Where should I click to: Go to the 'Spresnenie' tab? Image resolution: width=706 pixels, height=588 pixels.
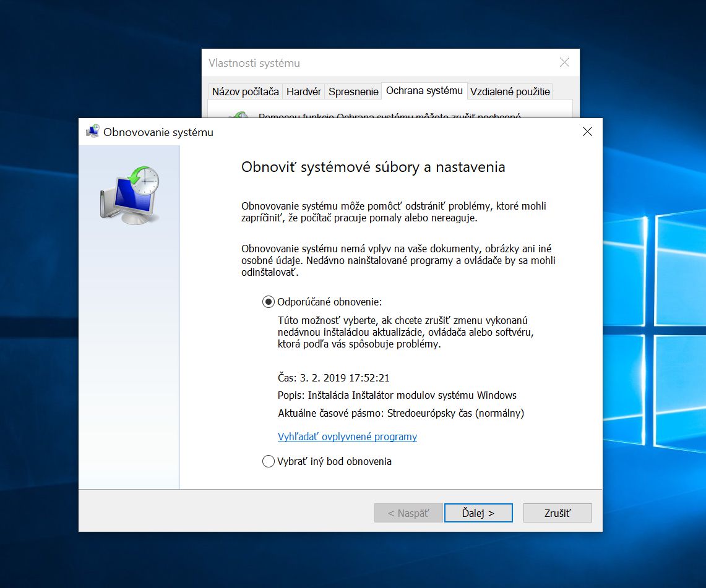353,92
